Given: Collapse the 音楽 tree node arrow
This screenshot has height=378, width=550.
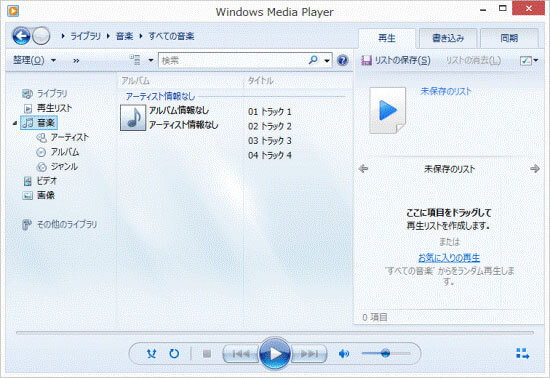Looking at the screenshot, I should (x=15, y=123).
